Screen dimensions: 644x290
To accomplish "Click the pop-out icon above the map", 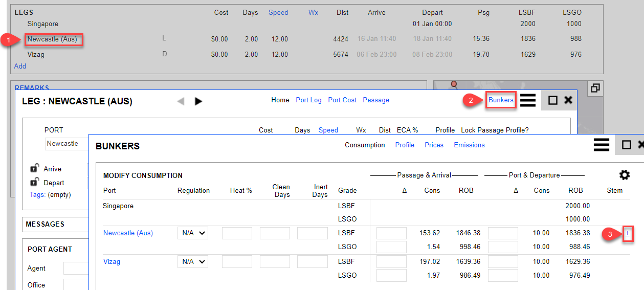I will point(595,88).
